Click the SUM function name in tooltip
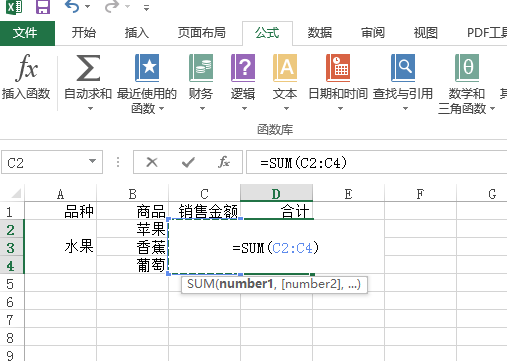This screenshot has height=361, width=507. (201, 284)
